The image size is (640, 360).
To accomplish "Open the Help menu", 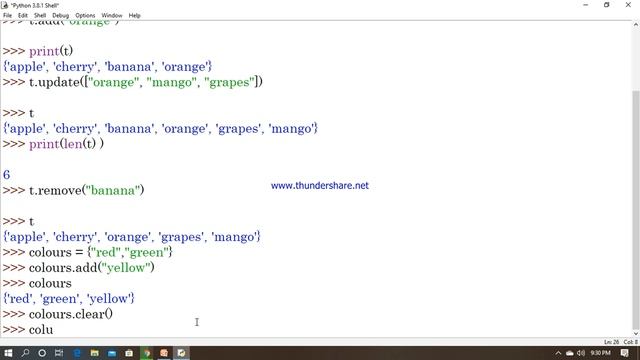I will pyautogui.click(x=134, y=16).
